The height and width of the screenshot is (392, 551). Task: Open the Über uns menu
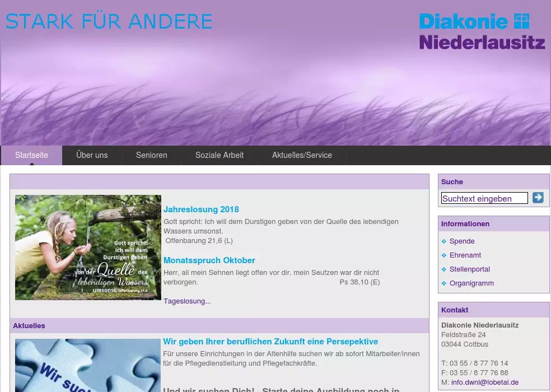[x=92, y=155]
